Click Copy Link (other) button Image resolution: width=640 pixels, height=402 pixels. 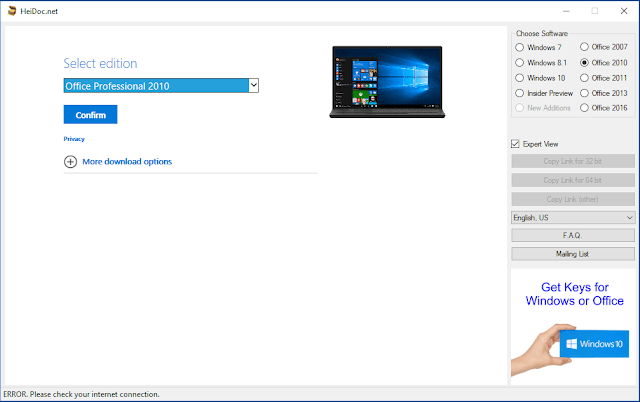pyautogui.click(x=573, y=199)
